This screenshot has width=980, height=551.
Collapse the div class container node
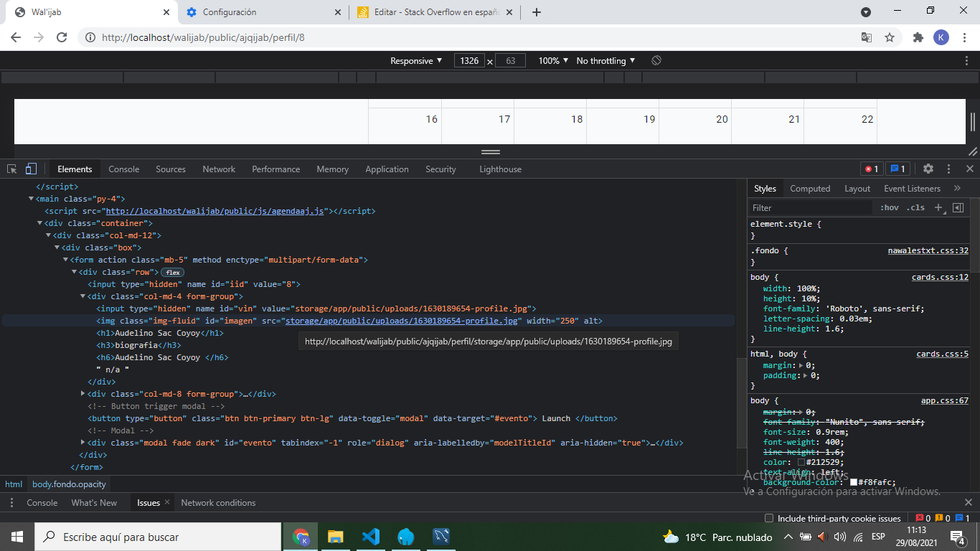tap(40, 223)
